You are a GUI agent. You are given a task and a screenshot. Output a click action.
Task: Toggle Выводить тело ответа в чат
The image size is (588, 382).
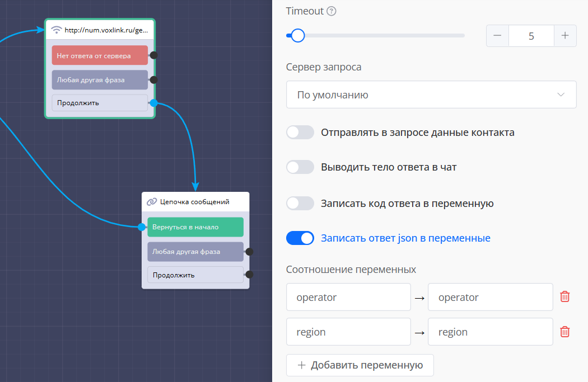tap(300, 167)
